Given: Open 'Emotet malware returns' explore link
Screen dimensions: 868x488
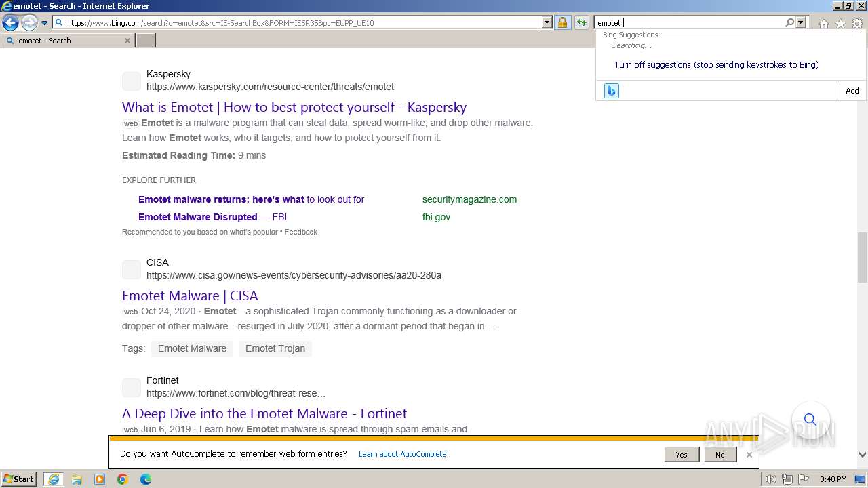Looking at the screenshot, I should tap(251, 199).
